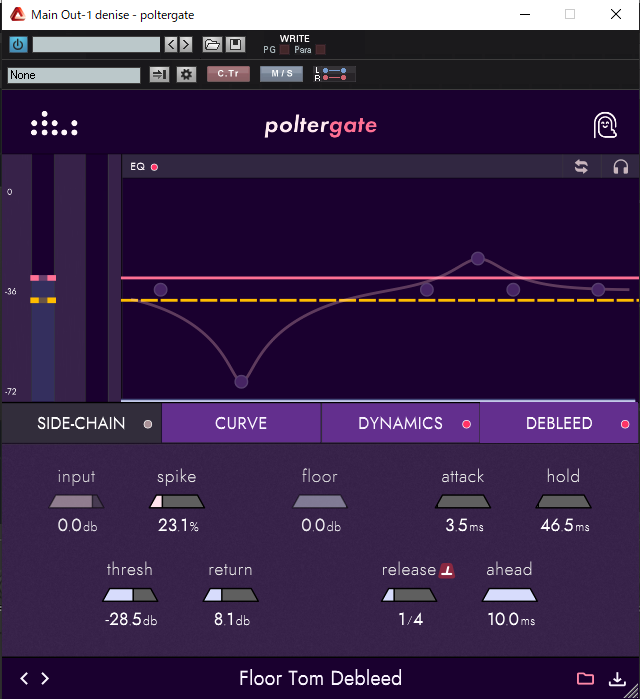Click the host preset name field
This screenshot has width=640, height=699.
pyautogui.click(x=96, y=45)
